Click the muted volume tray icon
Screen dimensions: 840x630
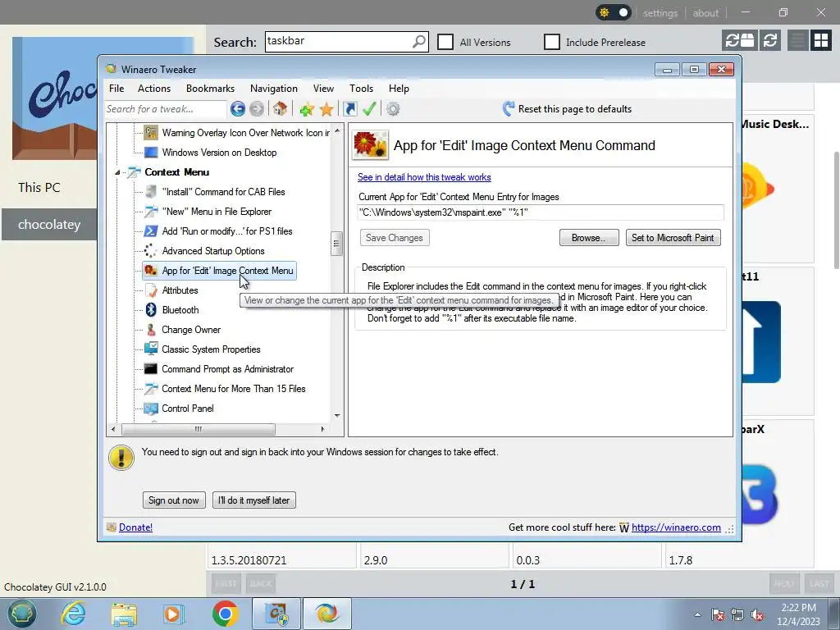[x=757, y=615]
